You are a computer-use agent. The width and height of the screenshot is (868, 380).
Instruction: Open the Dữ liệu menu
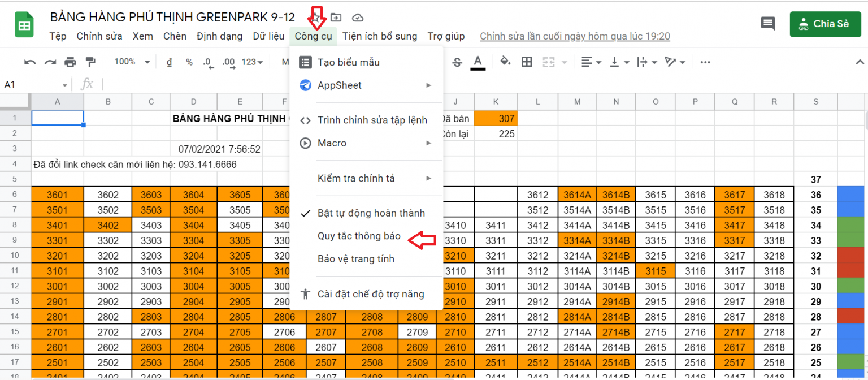[268, 36]
